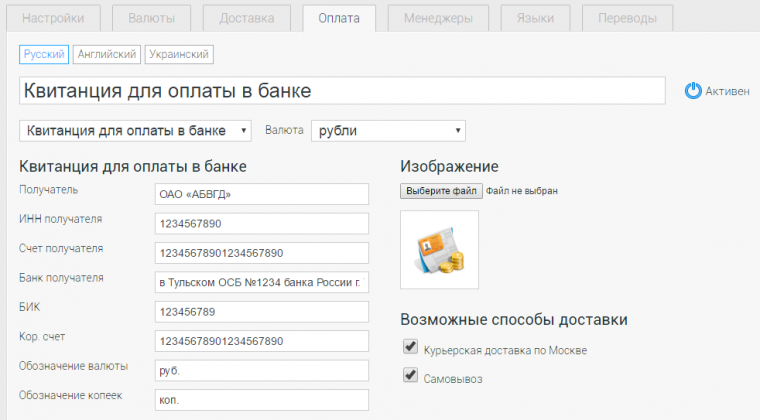Viewport: 760px width, 420px height.
Task: Switch to the Переводы tab
Action: (x=627, y=19)
